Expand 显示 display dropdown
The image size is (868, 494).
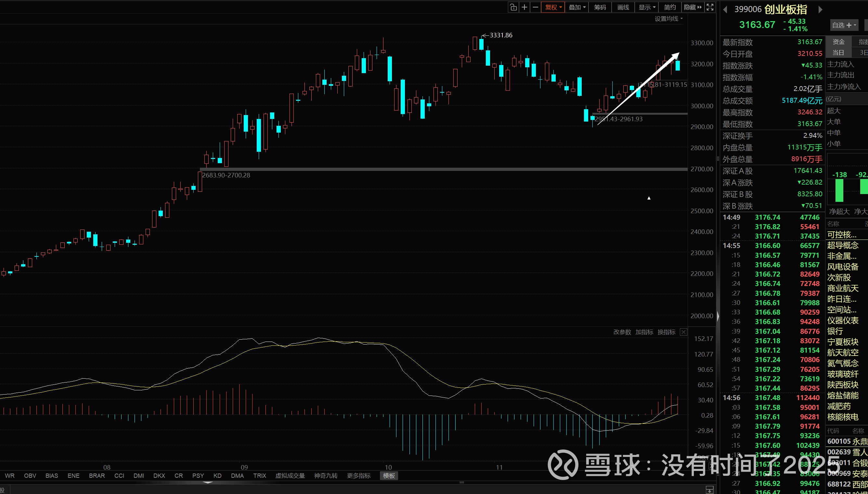point(647,7)
